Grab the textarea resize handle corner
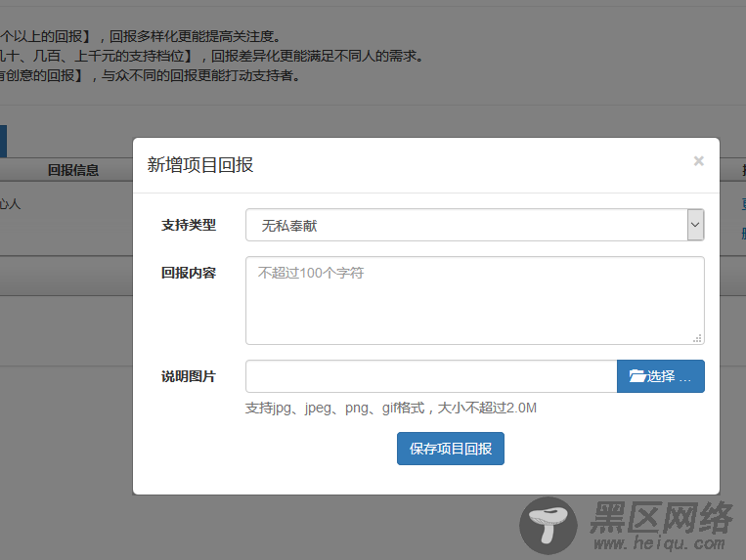Viewport: 746px width, 560px height. [x=697, y=338]
